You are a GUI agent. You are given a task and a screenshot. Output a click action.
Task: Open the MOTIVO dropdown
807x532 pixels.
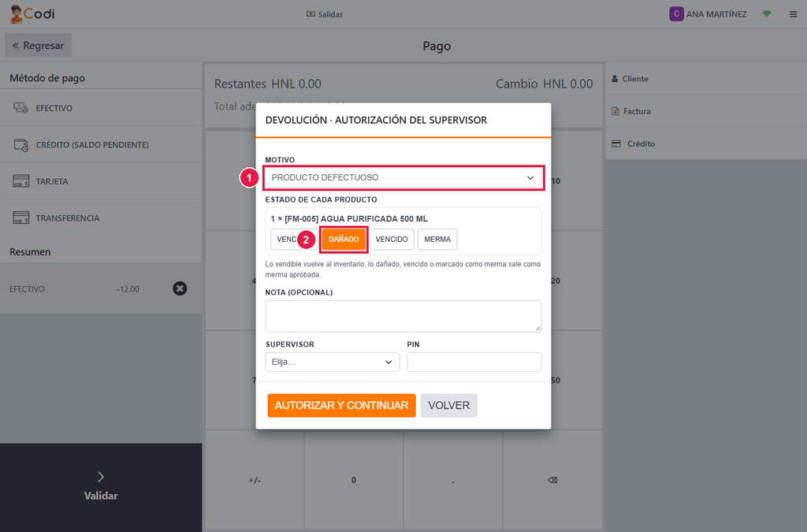403,177
